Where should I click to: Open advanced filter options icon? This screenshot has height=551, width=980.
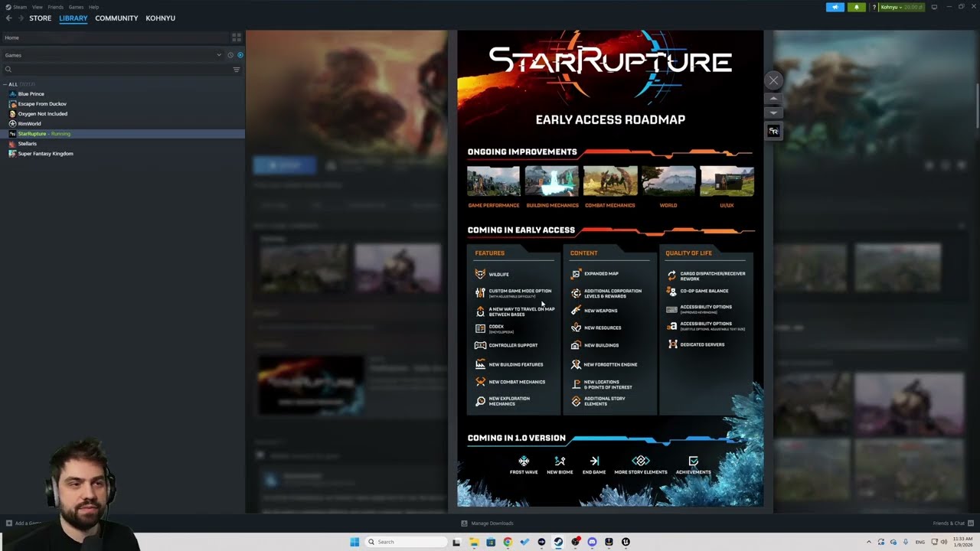(237, 70)
